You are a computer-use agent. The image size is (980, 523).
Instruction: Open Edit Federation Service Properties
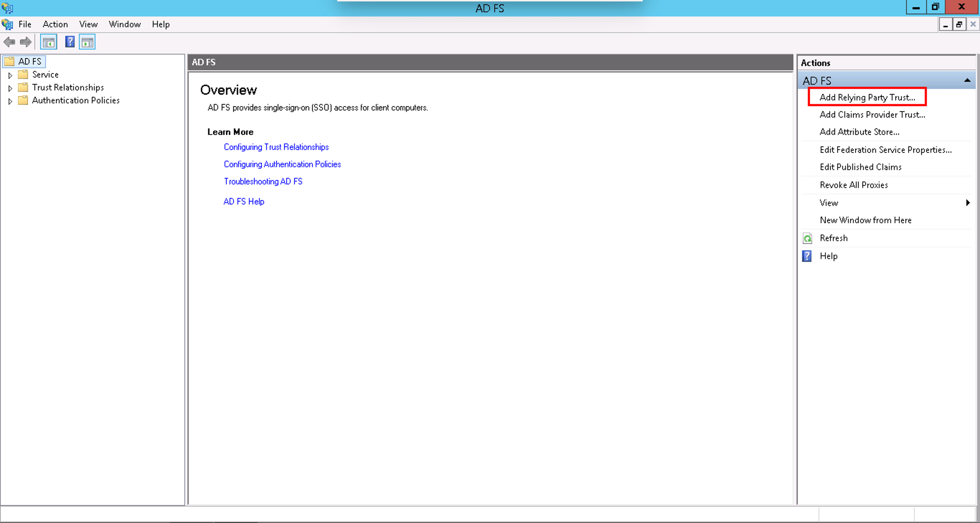[886, 150]
